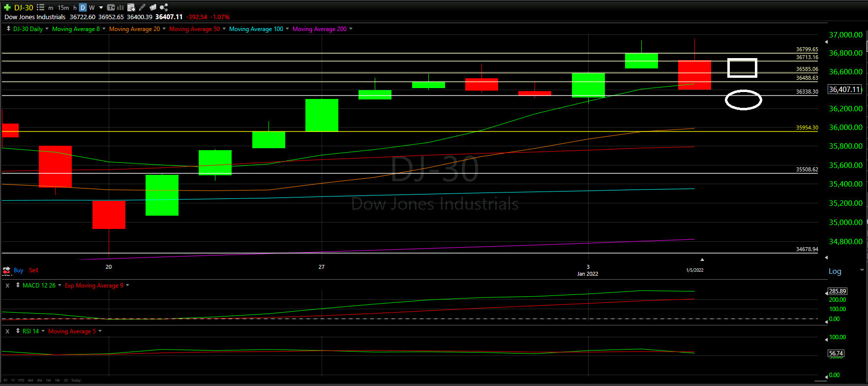Screen dimensions: 868x386
Task: Click the 36799.65 level label
Action: (x=807, y=49)
